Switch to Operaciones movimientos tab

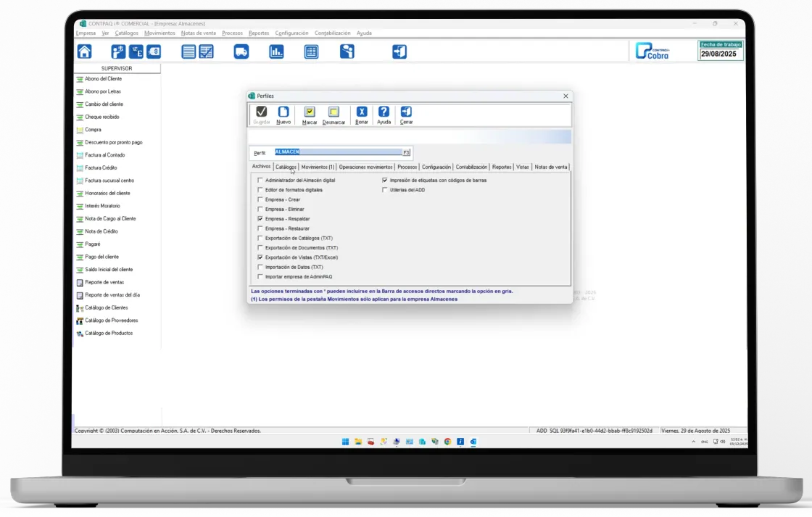365,167
